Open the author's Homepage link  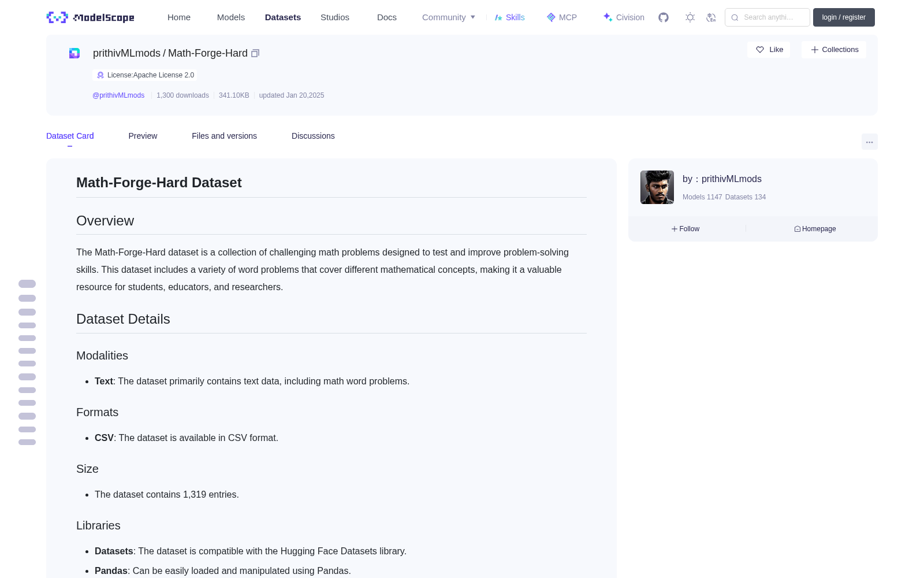point(815,229)
